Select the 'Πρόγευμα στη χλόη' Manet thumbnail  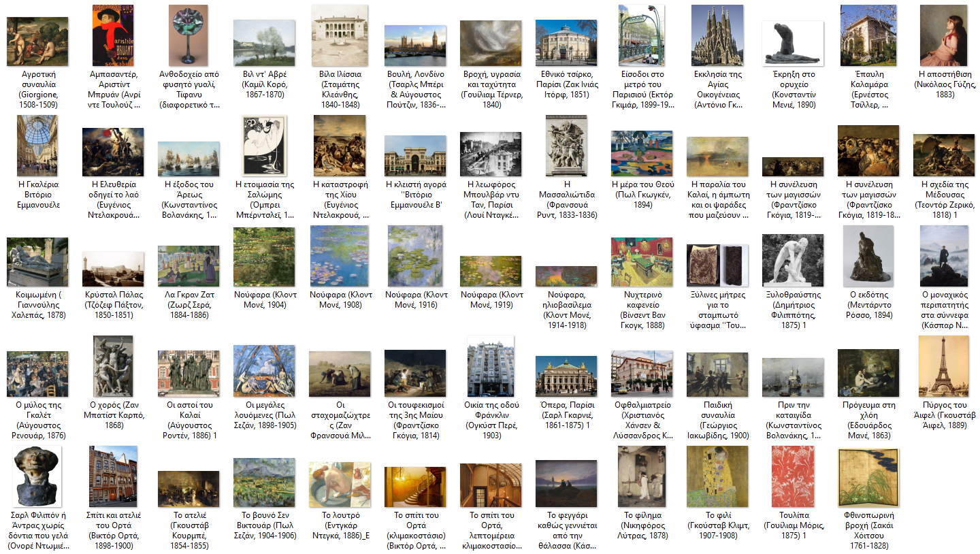869,372
